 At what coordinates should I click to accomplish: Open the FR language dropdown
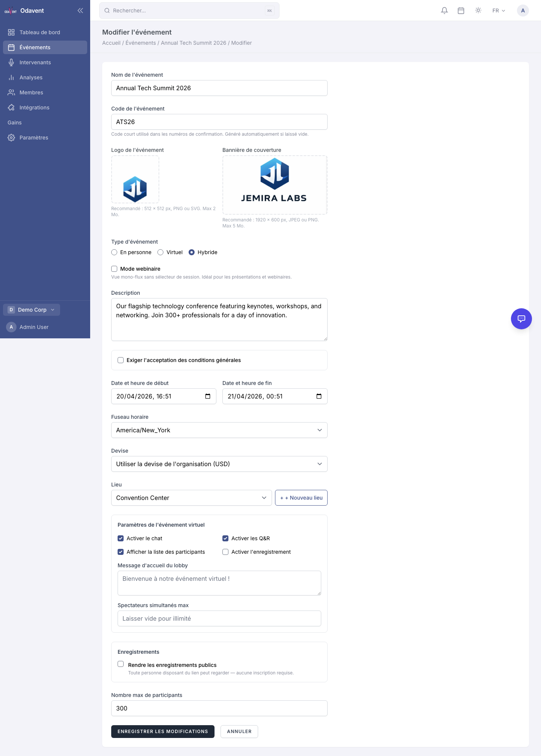[x=499, y=11]
